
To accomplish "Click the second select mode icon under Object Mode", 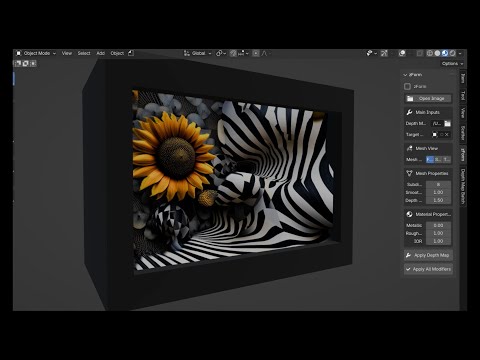I will pyautogui.click(x=25, y=63).
